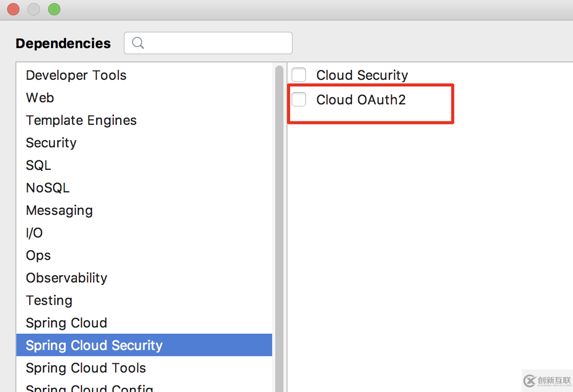Choose the Spring Cloud category

pos(67,323)
